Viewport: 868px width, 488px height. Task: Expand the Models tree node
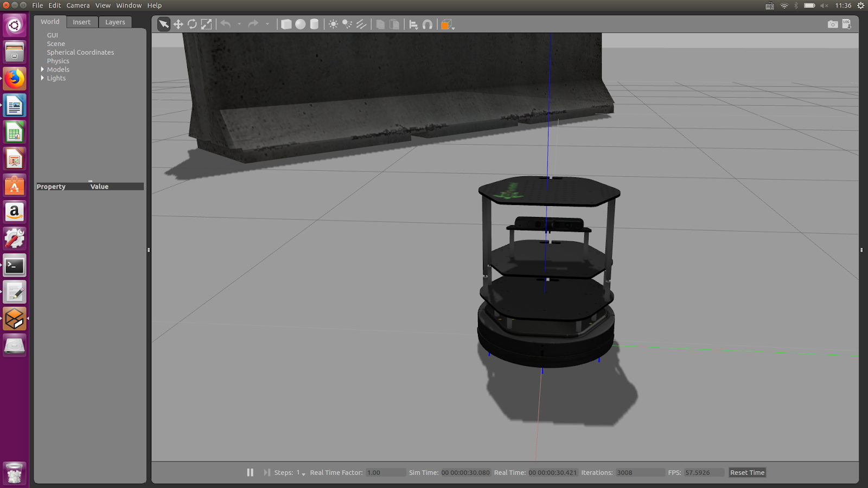click(x=42, y=69)
